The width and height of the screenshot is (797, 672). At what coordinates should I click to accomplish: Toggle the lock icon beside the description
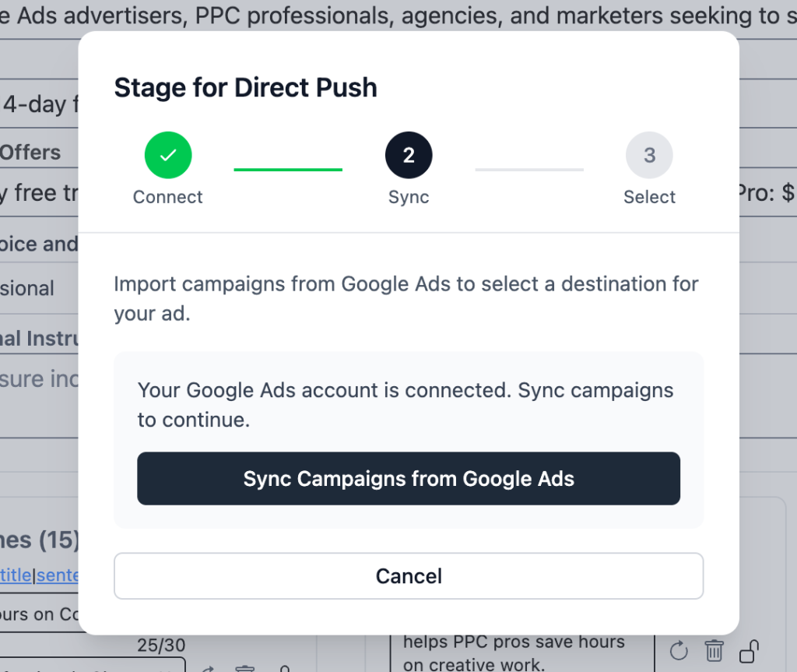point(749,650)
